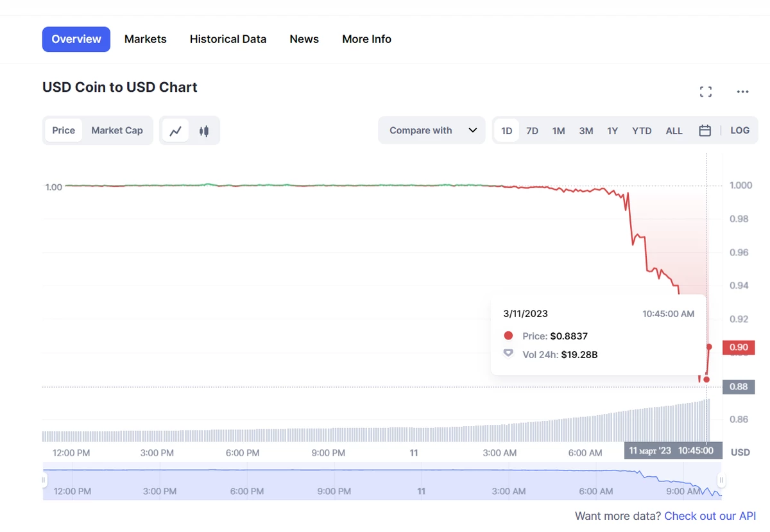Click the 9:00 PM main chart axis label
This screenshot has width=770, height=532.
pyautogui.click(x=329, y=452)
